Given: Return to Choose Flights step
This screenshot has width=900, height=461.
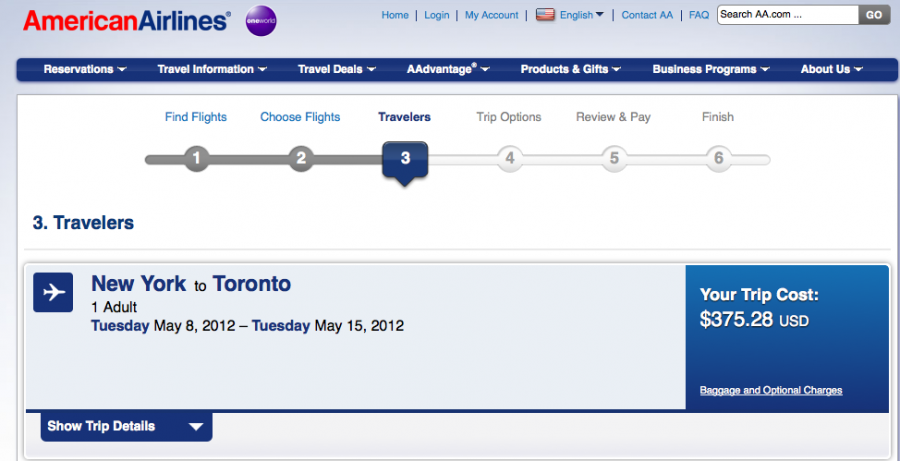Looking at the screenshot, I should point(300,117).
